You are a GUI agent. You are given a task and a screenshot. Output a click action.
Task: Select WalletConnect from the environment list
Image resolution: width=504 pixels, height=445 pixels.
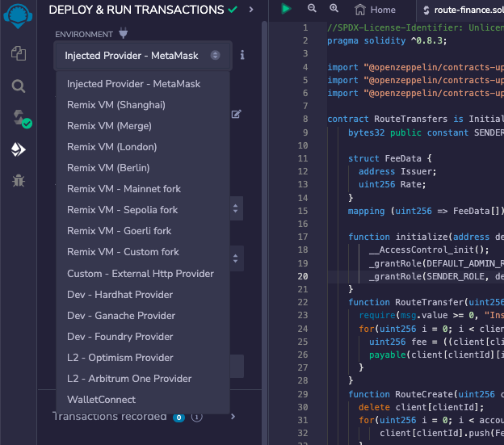point(102,400)
